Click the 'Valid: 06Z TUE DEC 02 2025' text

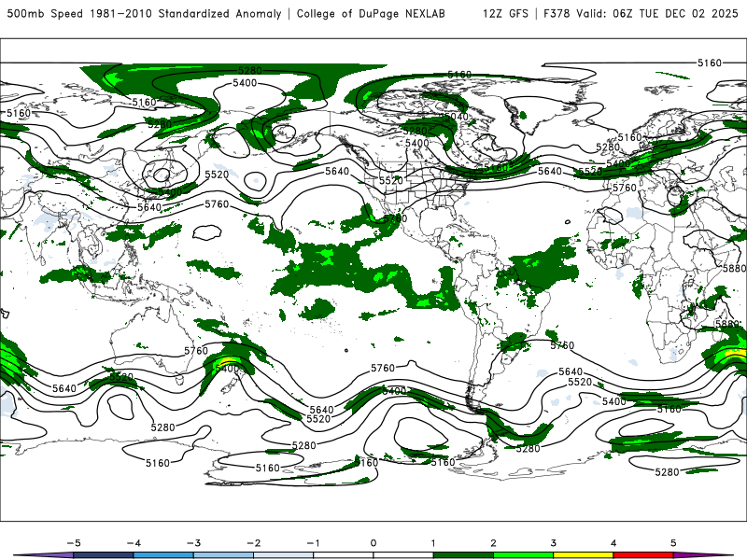(657, 13)
